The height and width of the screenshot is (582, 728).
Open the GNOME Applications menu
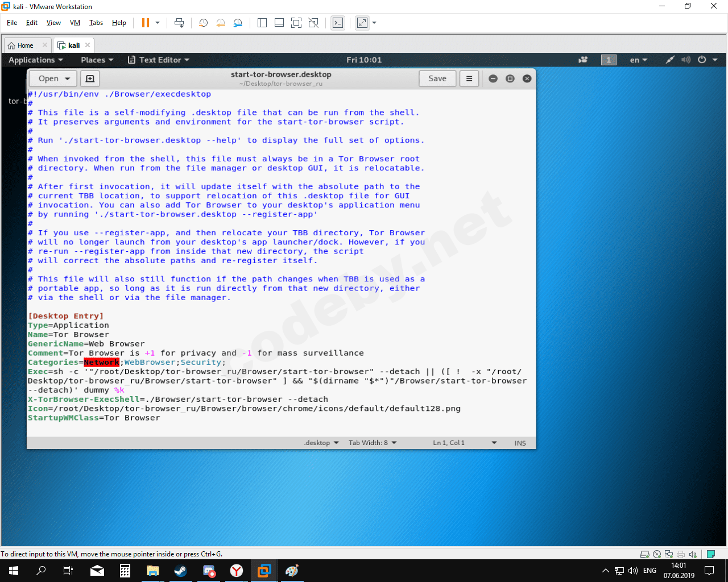point(36,60)
